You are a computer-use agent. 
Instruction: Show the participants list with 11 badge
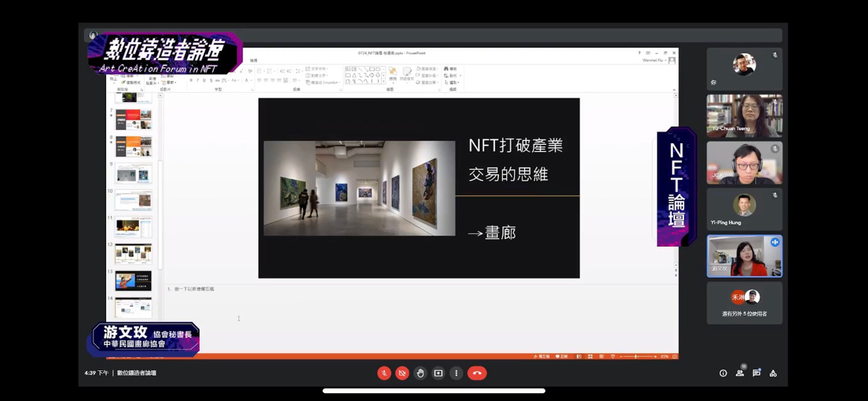point(740,372)
